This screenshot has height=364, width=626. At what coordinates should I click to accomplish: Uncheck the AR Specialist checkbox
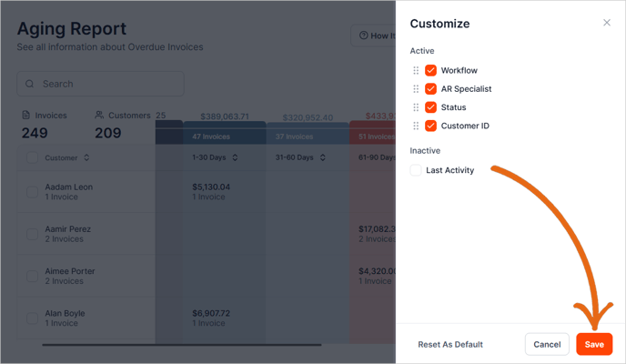click(x=431, y=89)
